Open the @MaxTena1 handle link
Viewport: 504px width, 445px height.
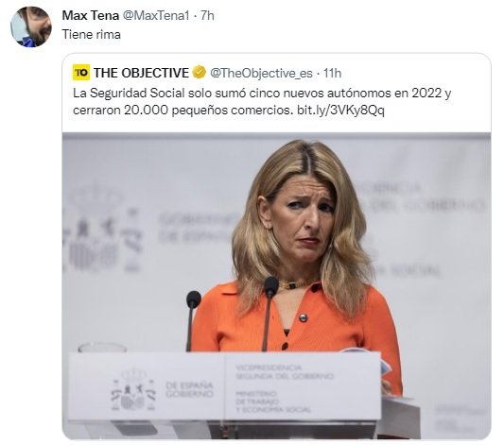(156, 15)
